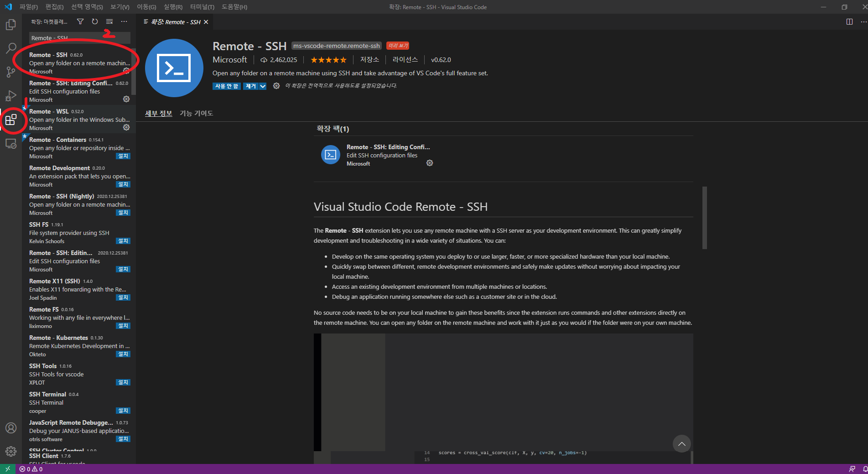Install the SSH Tools extension
The height and width of the screenshot is (474, 868).
(123, 382)
